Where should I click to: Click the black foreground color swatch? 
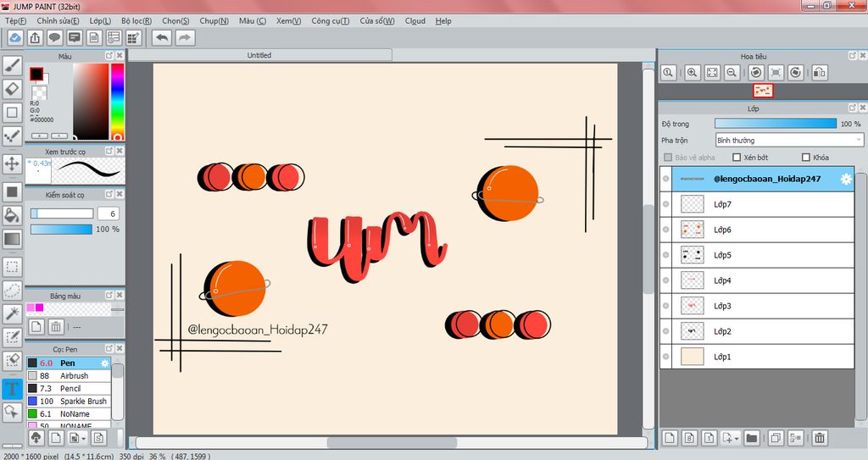[36, 74]
